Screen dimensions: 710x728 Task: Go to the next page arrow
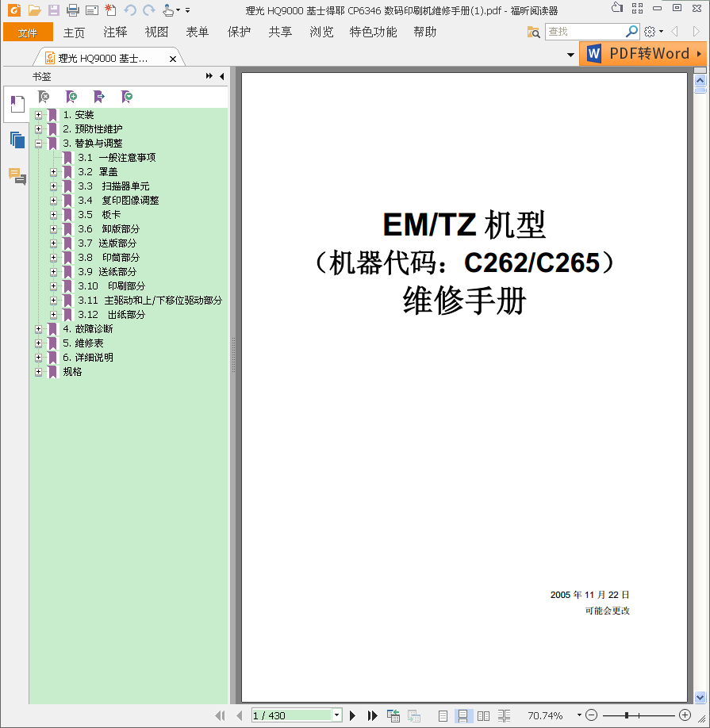(352, 715)
